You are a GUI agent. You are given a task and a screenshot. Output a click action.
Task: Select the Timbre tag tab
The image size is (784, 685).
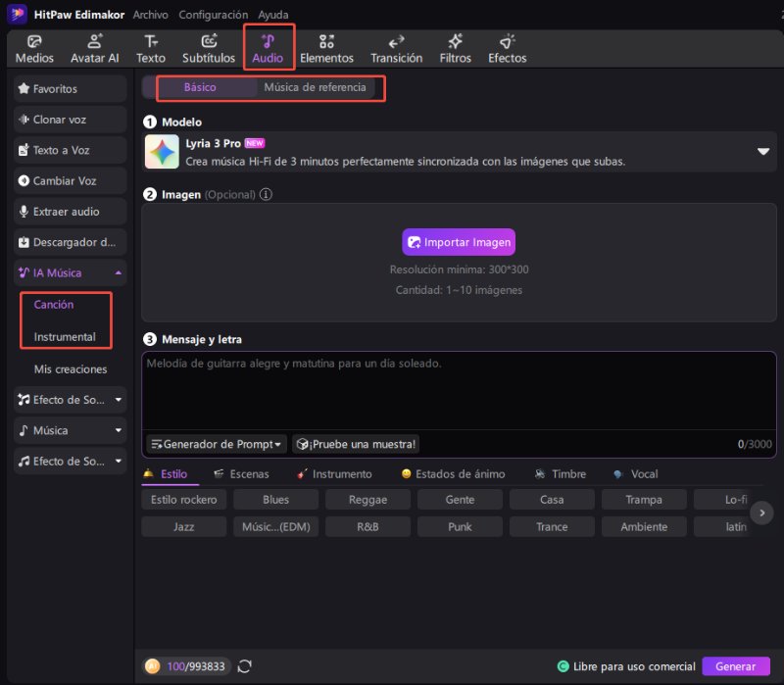(561, 474)
